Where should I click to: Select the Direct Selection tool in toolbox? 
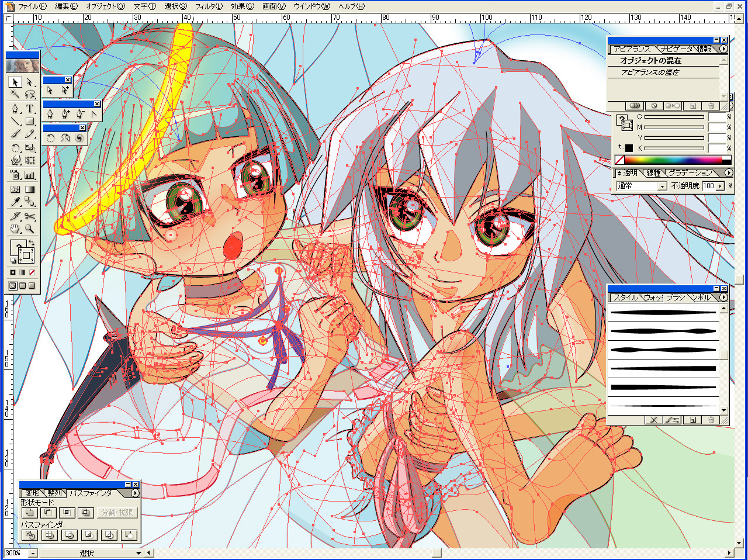pos(30,82)
